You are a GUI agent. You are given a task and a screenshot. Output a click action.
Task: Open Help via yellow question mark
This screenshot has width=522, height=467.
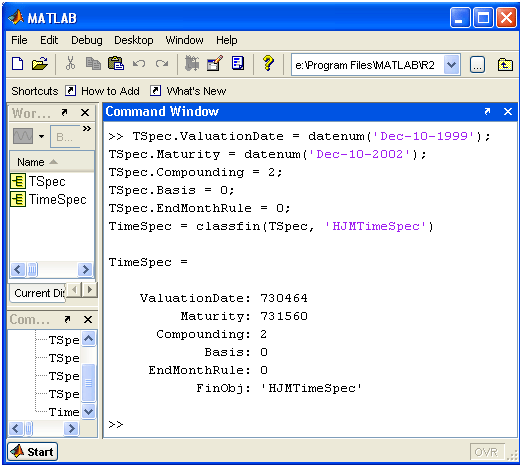[x=268, y=63]
